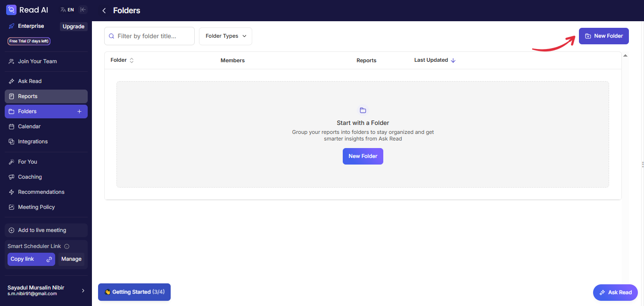Click the Reports column header

tap(366, 60)
